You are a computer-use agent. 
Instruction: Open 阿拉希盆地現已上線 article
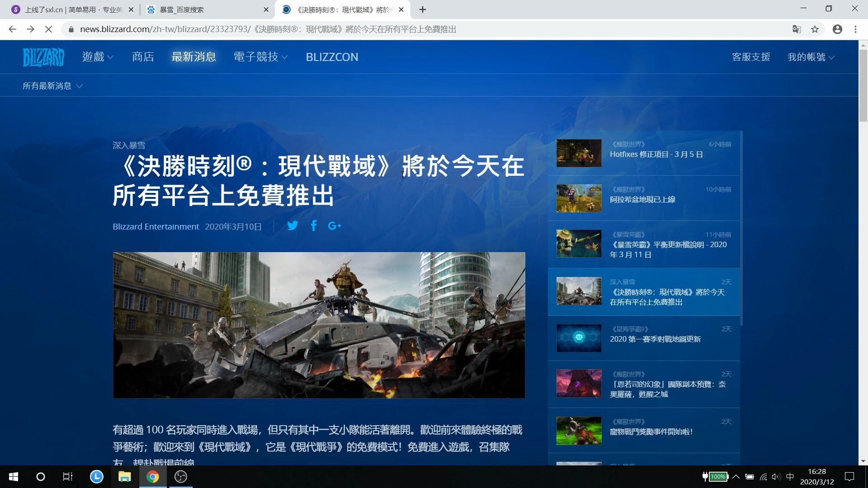[642, 200]
